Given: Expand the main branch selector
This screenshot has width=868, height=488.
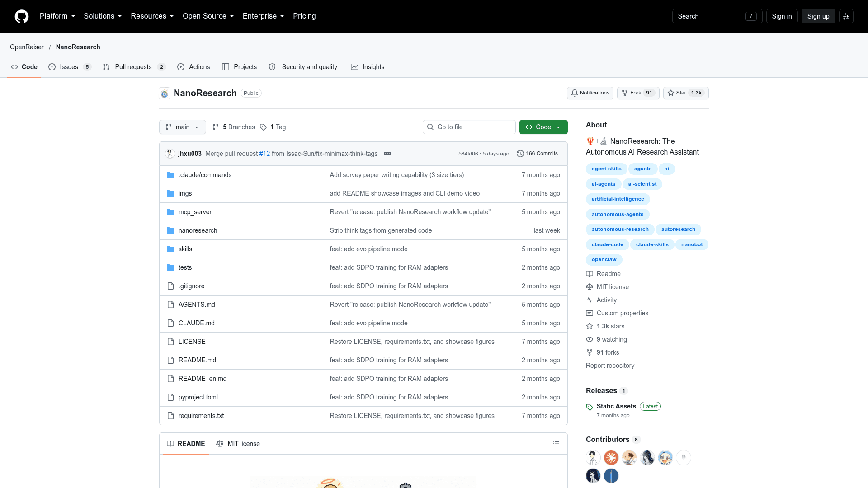Looking at the screenshot, I should point(183,127).
